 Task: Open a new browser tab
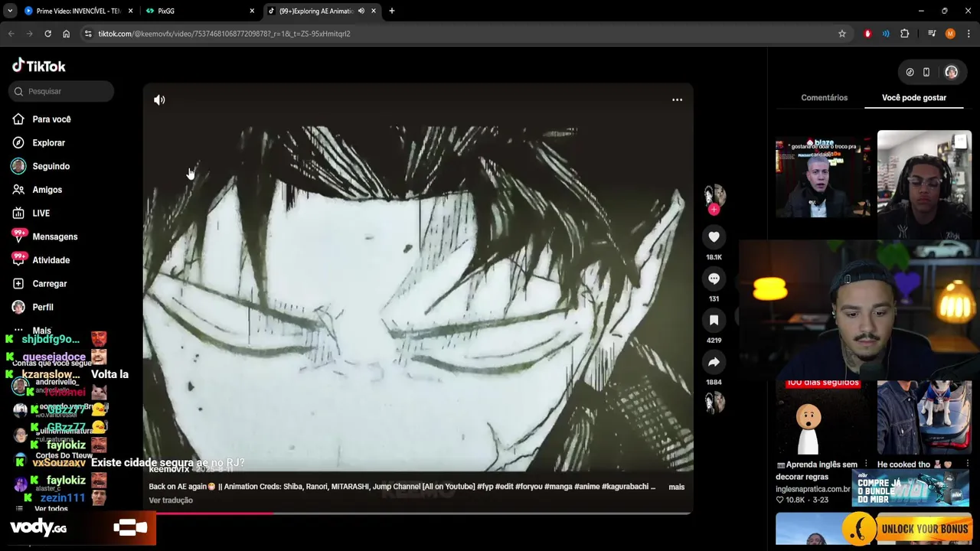pos(391,11)
